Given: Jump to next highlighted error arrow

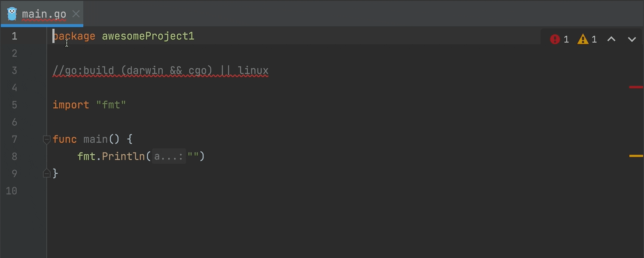Looking at the screenshot, I should [x=632, y=40].
